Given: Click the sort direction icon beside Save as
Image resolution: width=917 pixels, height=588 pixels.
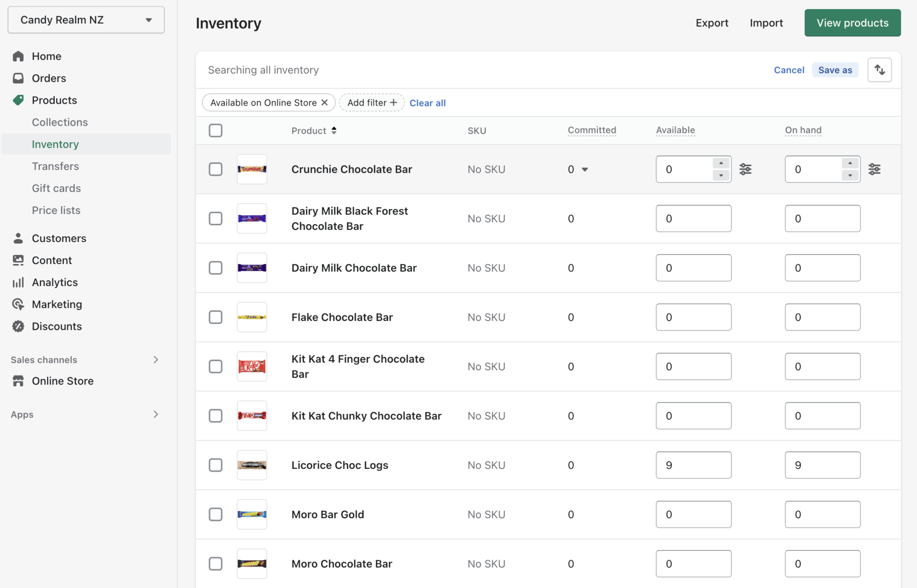Looking at the screenshot, I should 879,69.
